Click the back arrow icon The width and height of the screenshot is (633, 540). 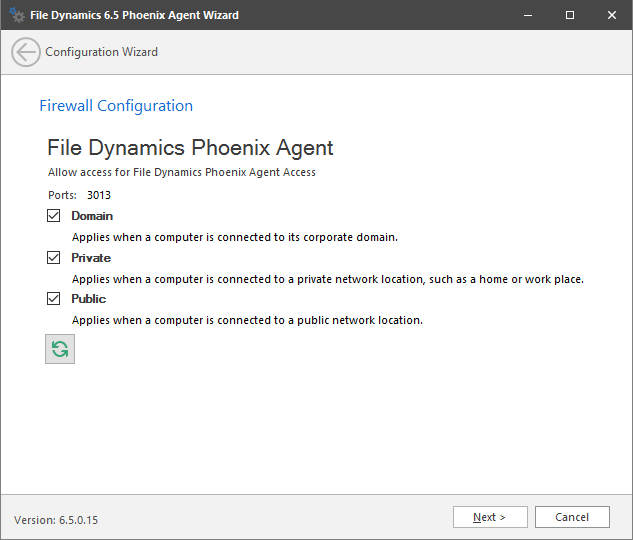pos(25,52)
